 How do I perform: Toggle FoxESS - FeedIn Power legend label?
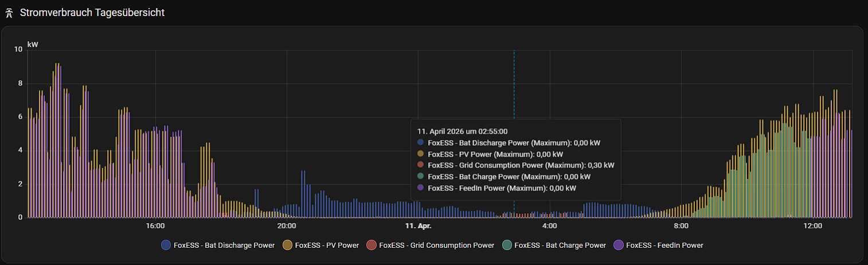(x=664, y=245)
